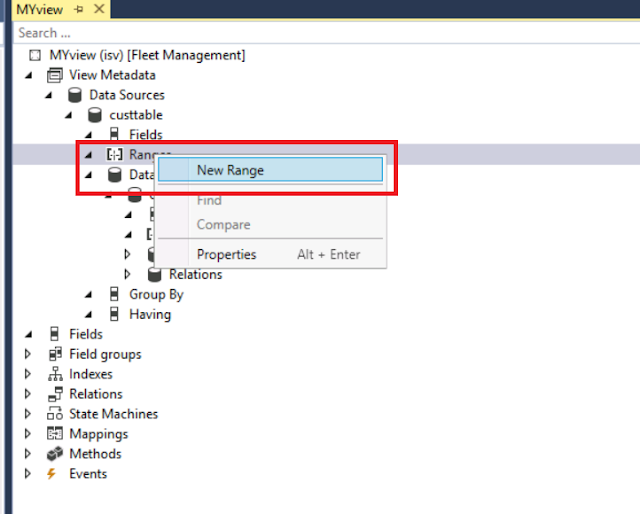The height and width of the screenshot is (514, 640).
Task: Open Properties in the context menu
Action: click(270, 254)
